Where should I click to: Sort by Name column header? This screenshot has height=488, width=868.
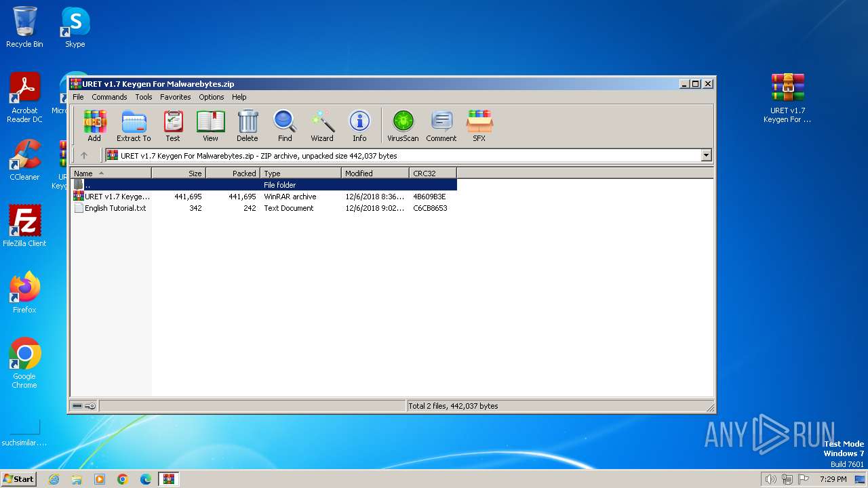pyautogui.click(x=111, y=174)
